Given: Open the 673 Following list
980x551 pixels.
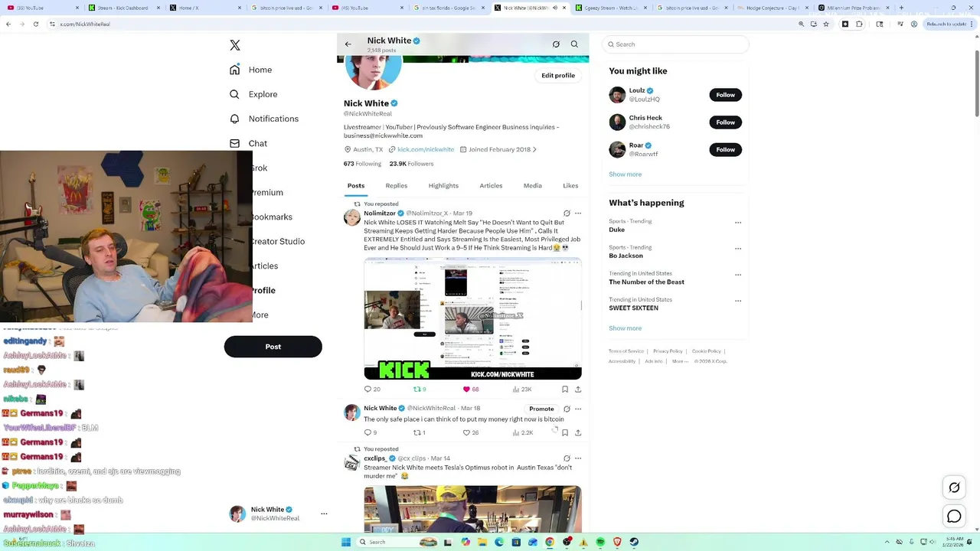Looking at the screenshot, I should point(362,164).
